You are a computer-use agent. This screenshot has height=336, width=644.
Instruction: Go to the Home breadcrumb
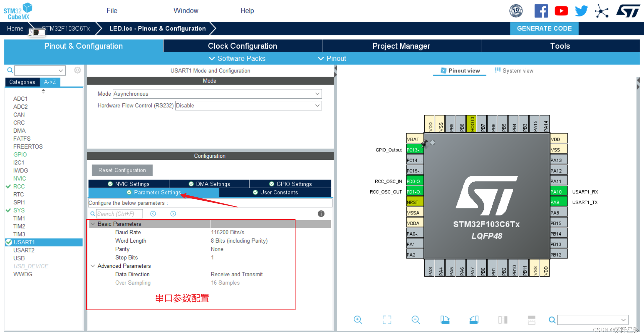tap(15, 29)
